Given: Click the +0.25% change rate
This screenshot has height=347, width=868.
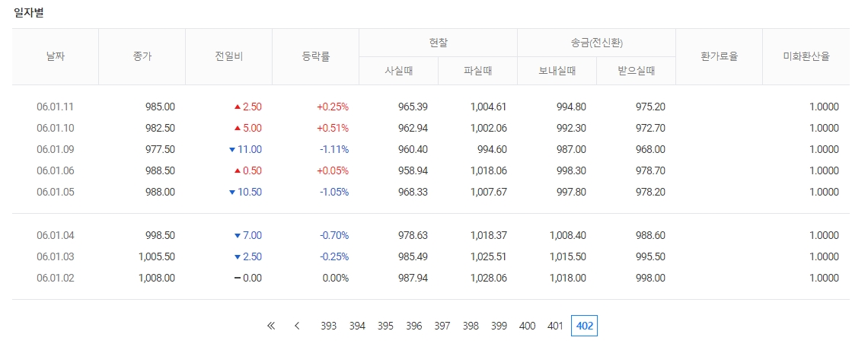Looking at the screenshot, I should coord(333,107).
